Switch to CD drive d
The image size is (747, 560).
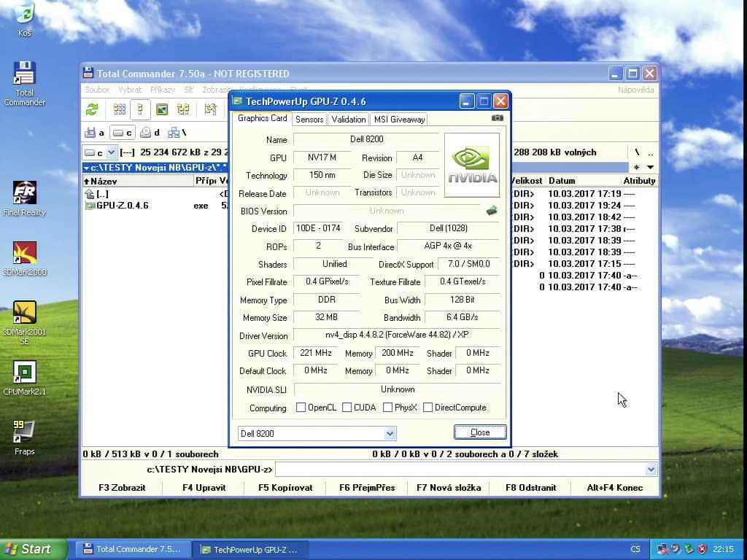(150, 133)
